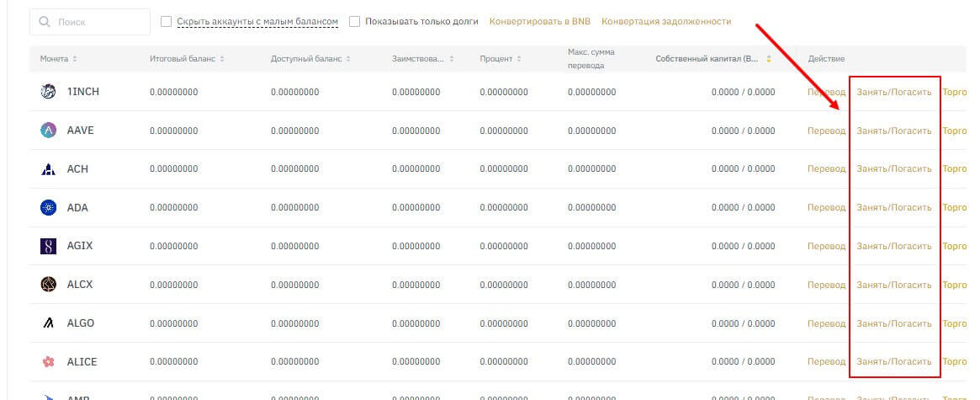Sort by Собственный капитал column
The width and height of the screenshot is (980, 400).
point(712,59)
